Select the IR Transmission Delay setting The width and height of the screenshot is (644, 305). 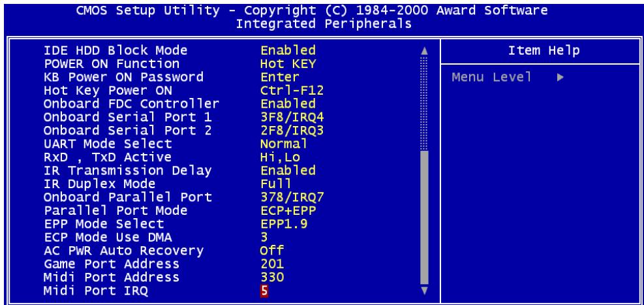pyautogui.click(x=127, y=170)
